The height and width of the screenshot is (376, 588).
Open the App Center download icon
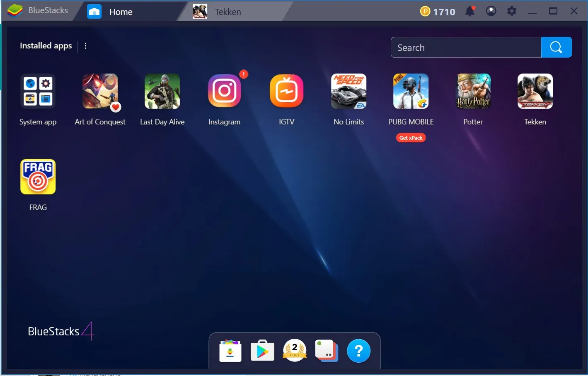(x=230, y=351)
